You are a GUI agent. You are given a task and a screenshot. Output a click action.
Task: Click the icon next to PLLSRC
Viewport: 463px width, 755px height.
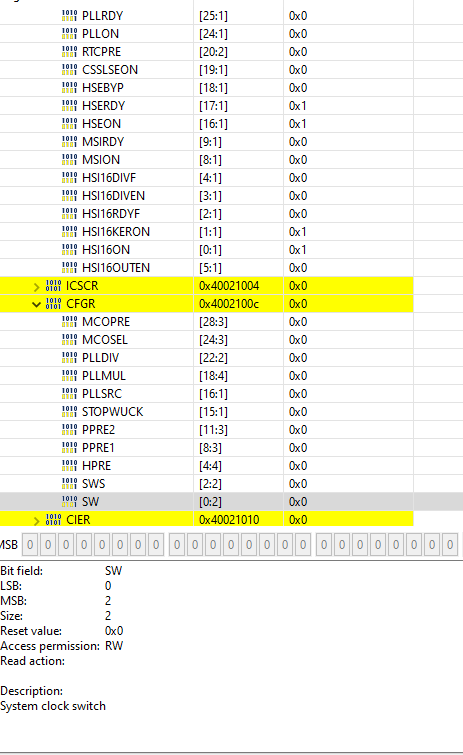point(69,394)
